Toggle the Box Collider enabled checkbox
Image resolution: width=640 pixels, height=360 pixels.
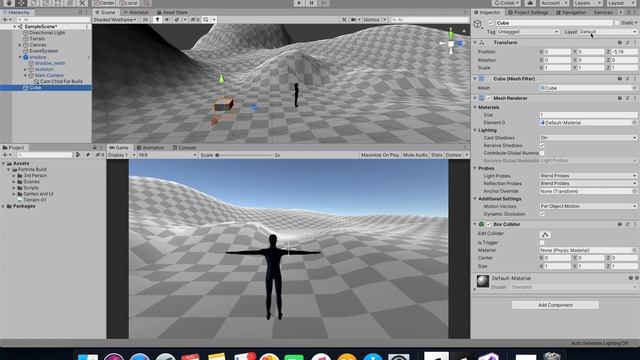(x=489, y=224)
